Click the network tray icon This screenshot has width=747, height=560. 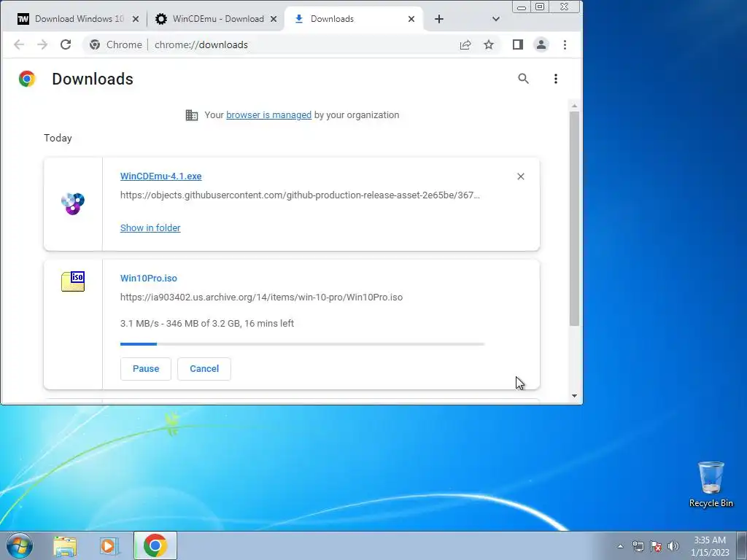[638, 546]
